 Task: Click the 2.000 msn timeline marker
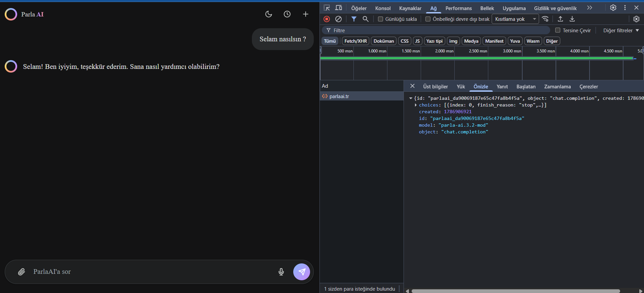coord(444,51)
